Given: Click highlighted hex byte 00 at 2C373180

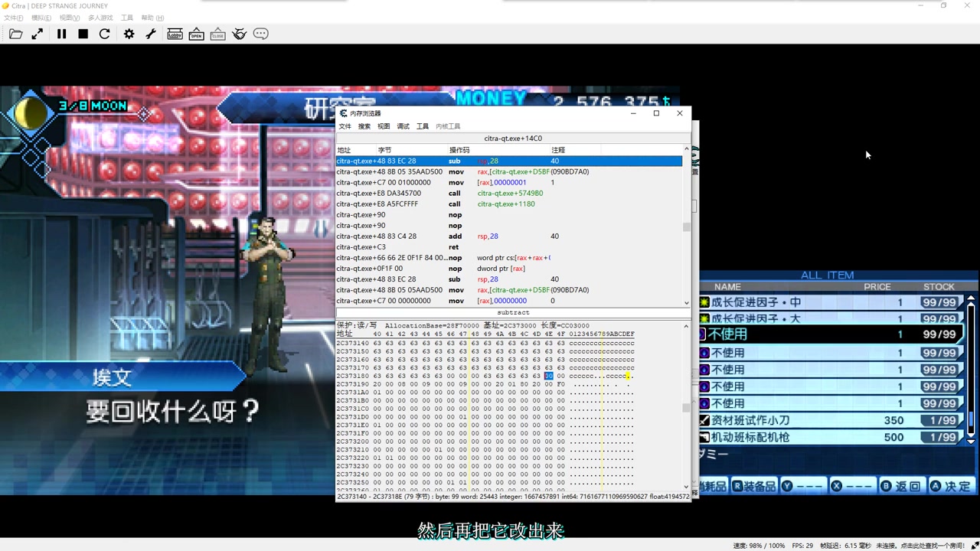Looking at the screenshot, I should [x=549, y=376].
